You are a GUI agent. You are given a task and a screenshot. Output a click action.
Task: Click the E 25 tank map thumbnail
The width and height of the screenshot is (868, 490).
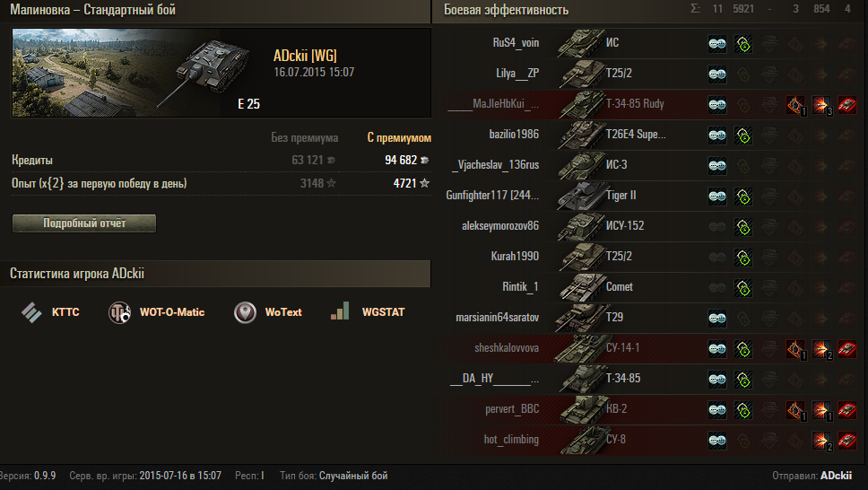pos(136,73)
